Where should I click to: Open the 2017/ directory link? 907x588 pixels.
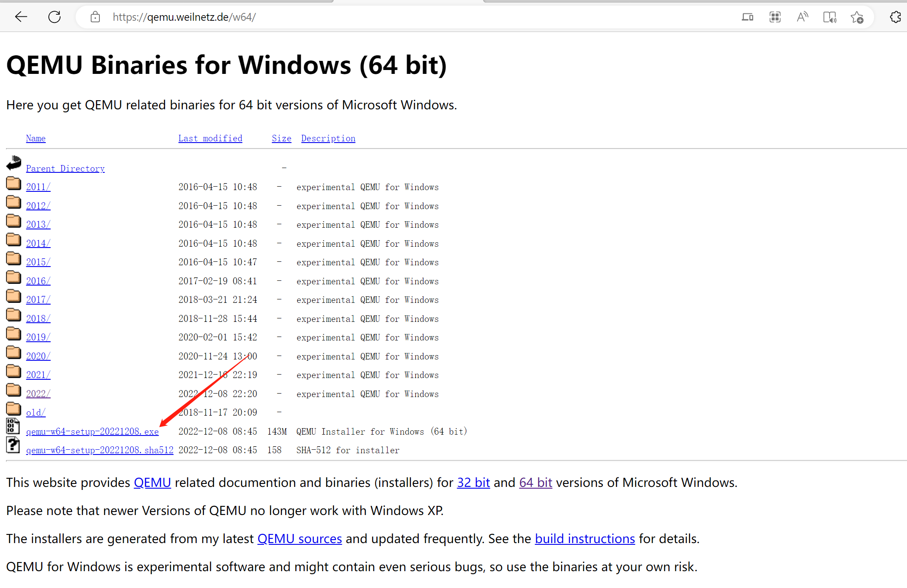[38, 300]
